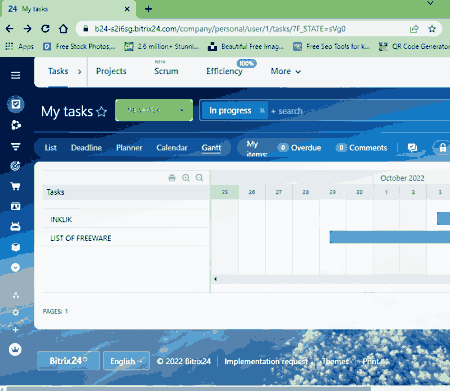Image resolution: width=450 pixels, height=391 pixels.
Task: Expand the More menu
Action: (x=286, y=71)
